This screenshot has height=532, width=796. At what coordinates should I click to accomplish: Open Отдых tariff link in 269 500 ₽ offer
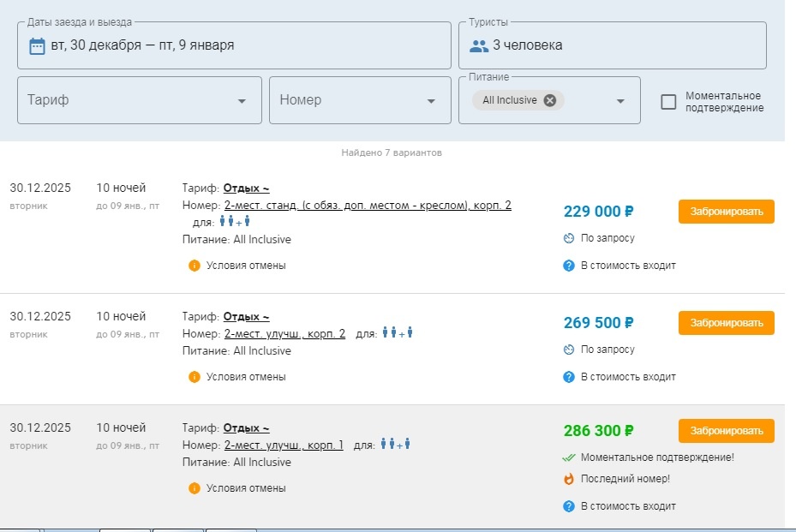pos(246,317)
